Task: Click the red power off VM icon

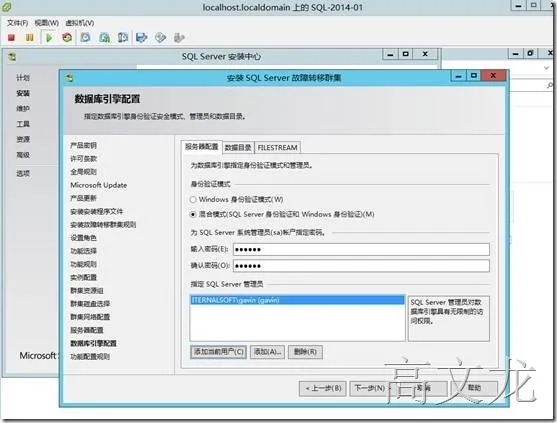Action: point(11,37)
